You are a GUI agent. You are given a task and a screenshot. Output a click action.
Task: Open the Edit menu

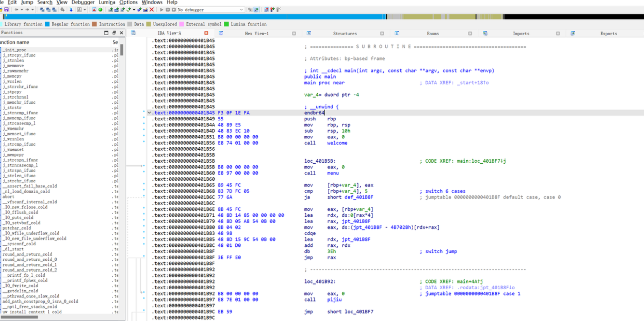[x=12, y=2]
